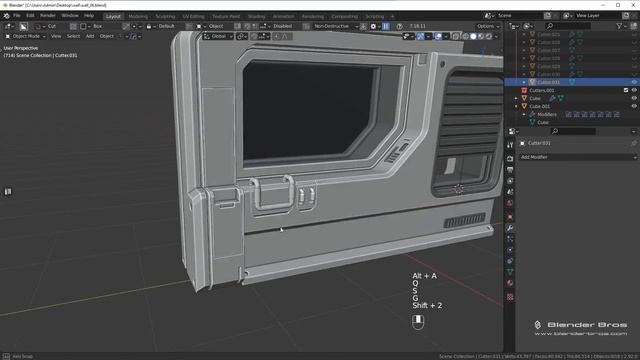640x360 pixels.
Task: Open the pivot point dropdown
Action: (241, 36)
